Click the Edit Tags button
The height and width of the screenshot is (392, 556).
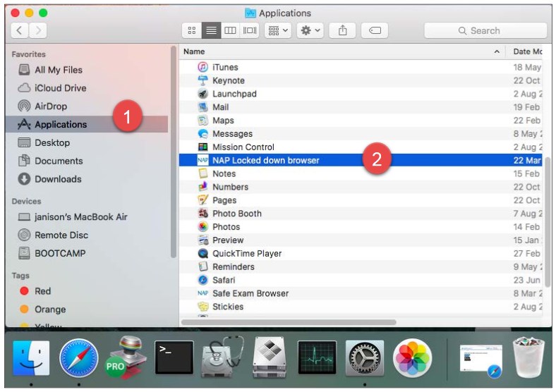375,30
